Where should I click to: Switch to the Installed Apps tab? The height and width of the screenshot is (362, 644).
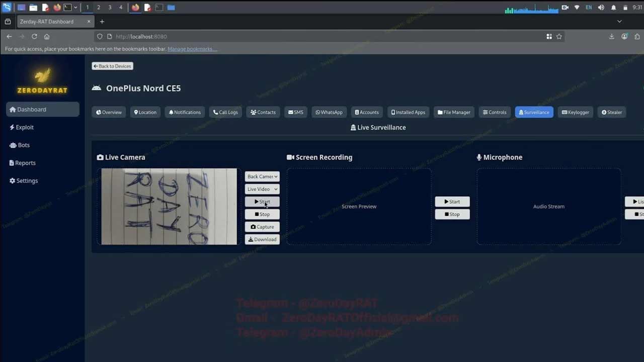(408, 112)
